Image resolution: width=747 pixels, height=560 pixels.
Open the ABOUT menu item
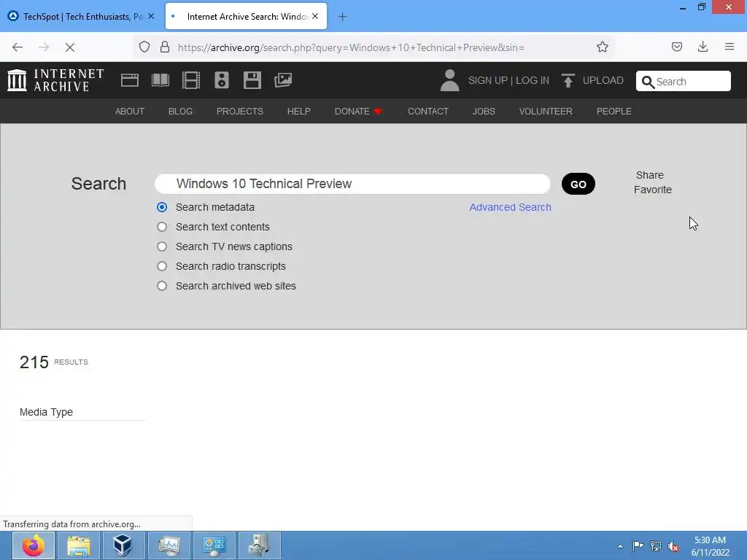tap(130, 112)
